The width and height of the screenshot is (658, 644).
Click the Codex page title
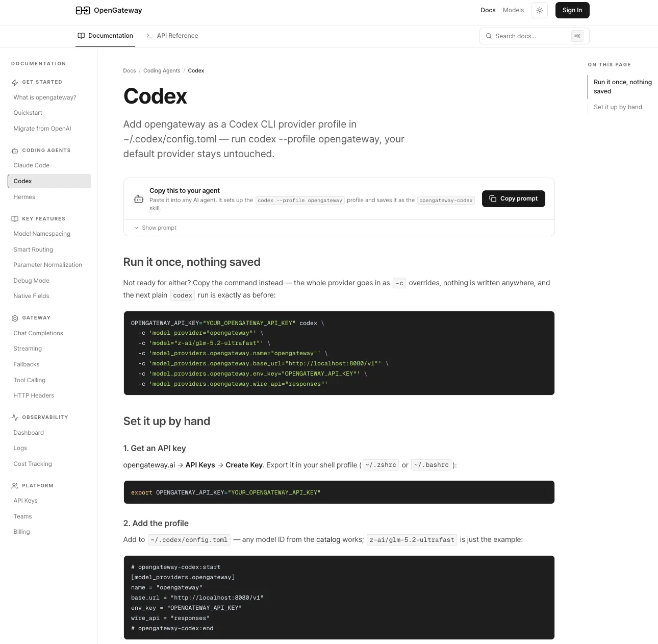pyautogui.click(x=155, y=96)
